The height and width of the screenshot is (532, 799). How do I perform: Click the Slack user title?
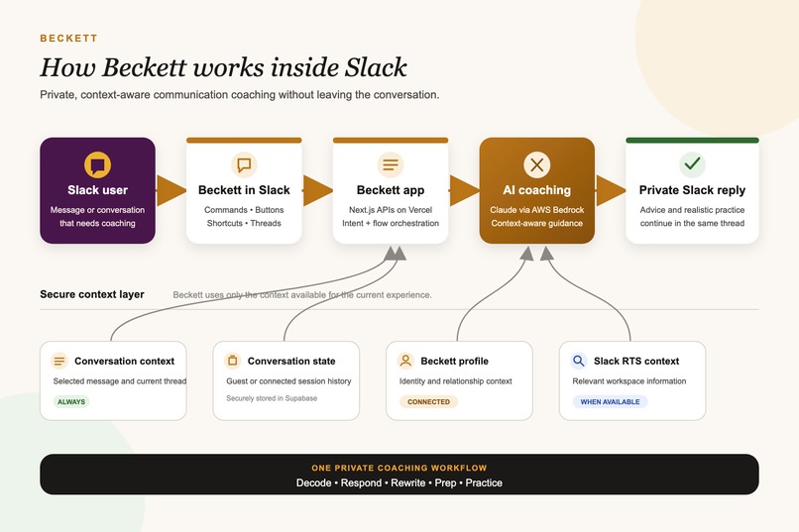97,190
